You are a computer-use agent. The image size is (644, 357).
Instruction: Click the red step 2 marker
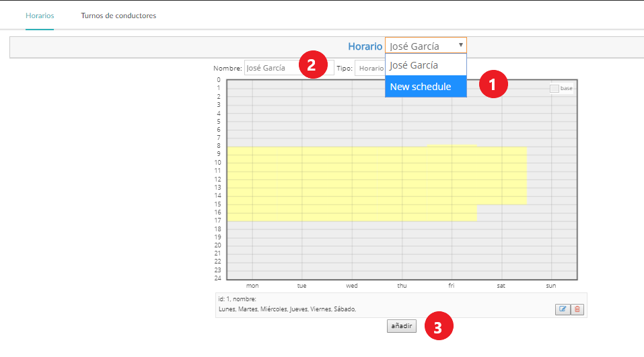[311, 65]
